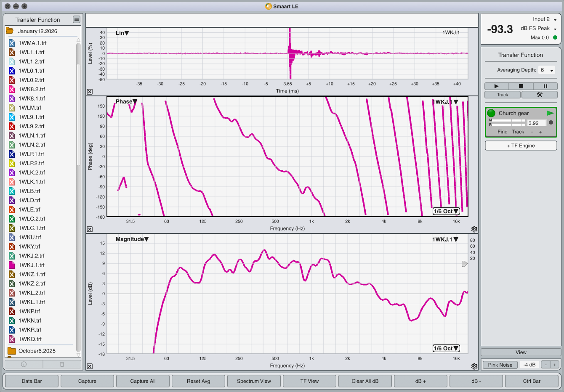The width and height of the screenshot is (564, 392).
Task: Click the Church gear green status circle
Action: point(491,113)
